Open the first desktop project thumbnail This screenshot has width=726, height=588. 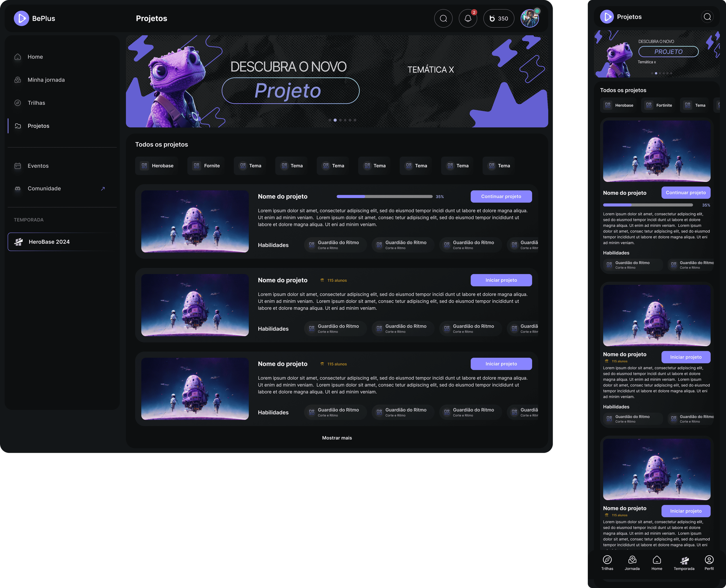[195, 222]
